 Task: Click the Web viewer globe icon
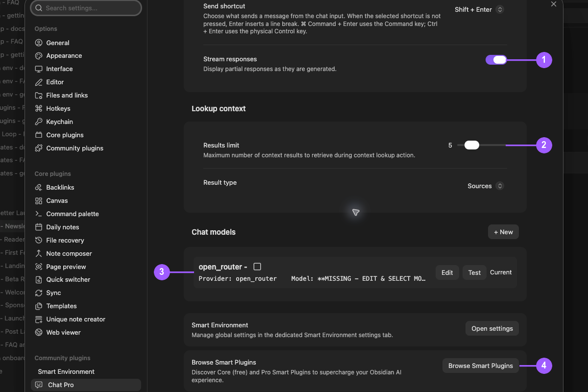pyautogui.click(x=39, y=332)
